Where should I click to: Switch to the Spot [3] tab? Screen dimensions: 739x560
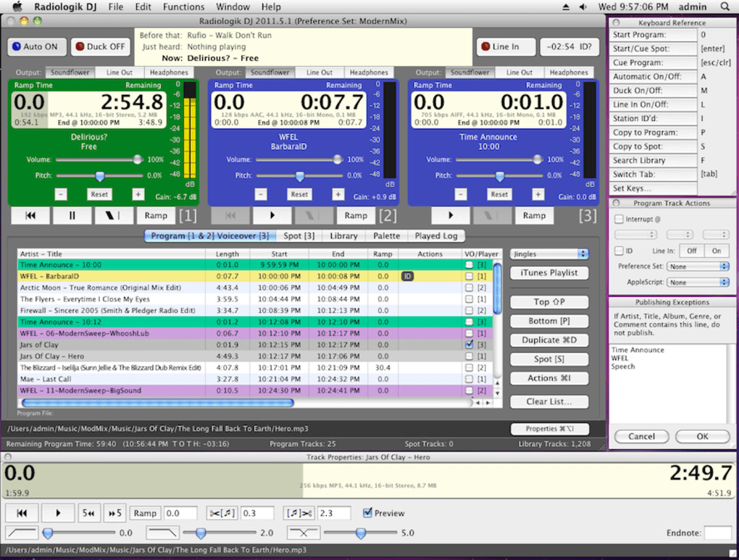298,235
